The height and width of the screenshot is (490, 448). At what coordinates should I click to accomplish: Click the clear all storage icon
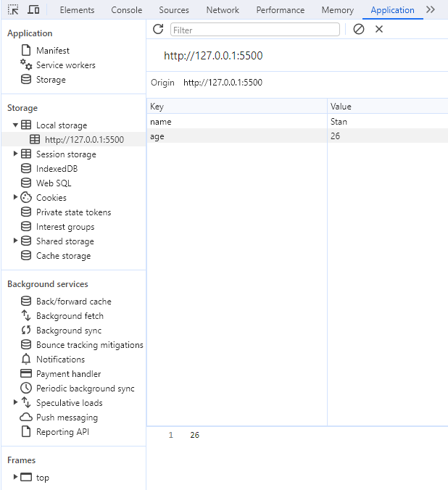[x=359, y=29]
